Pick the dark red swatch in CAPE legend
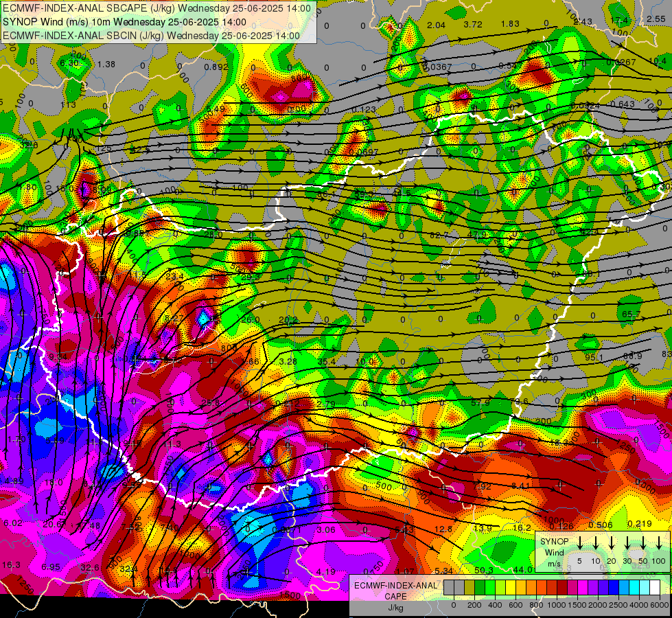Viewport: 672px width, 618px height. [562, 587]
